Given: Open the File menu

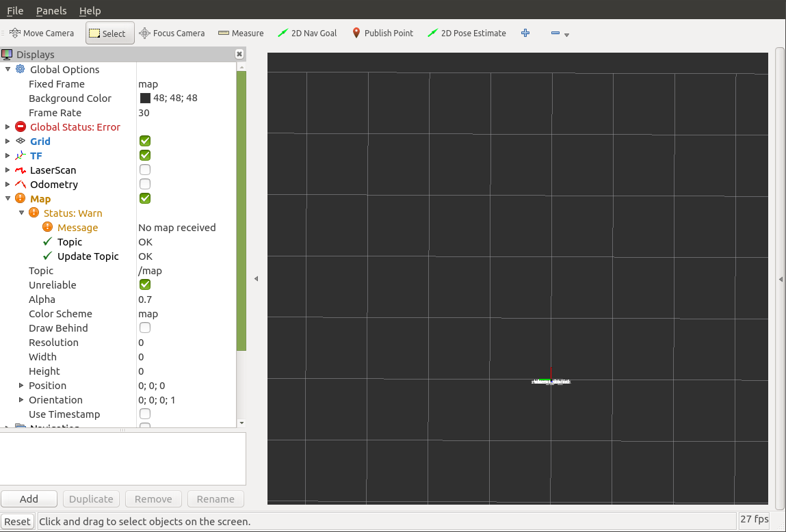Looking at the screenshot, I should 15,10.
